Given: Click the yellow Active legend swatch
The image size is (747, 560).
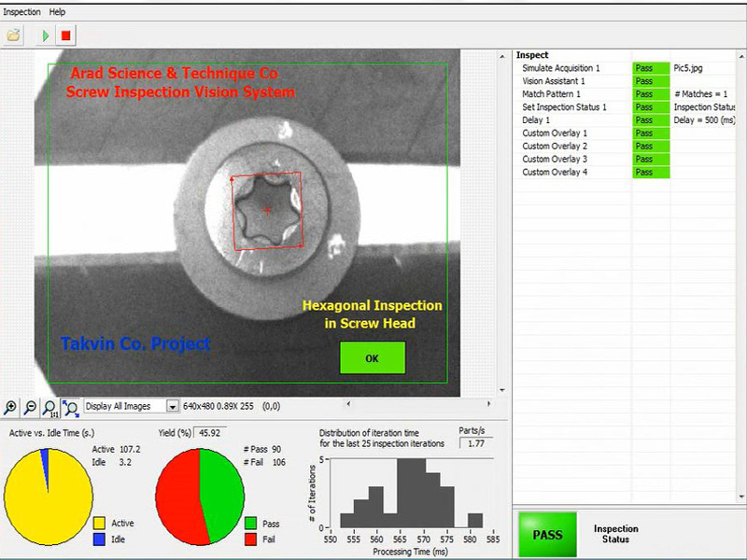Looking at the screenshot, I should (x=99, y=524).
